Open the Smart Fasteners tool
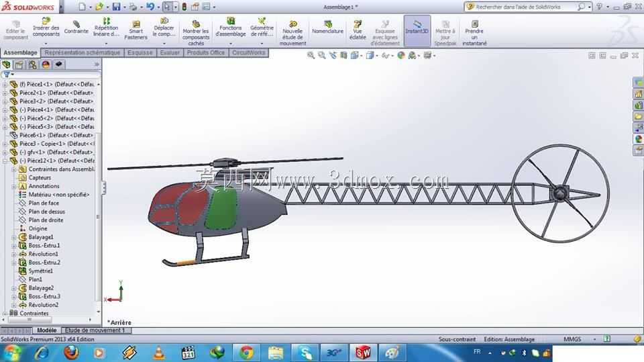This screenshot has width=644, height=362. (x=136, y=30)
